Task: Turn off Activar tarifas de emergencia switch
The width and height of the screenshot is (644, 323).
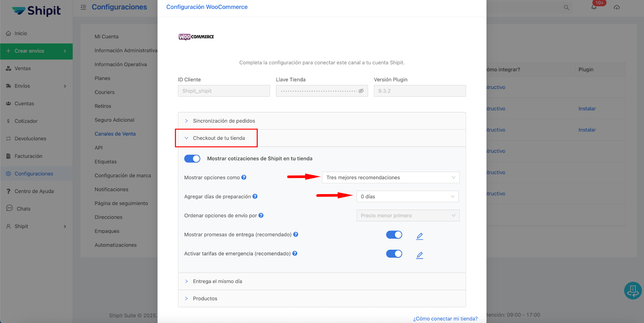Action: point(394,254)
